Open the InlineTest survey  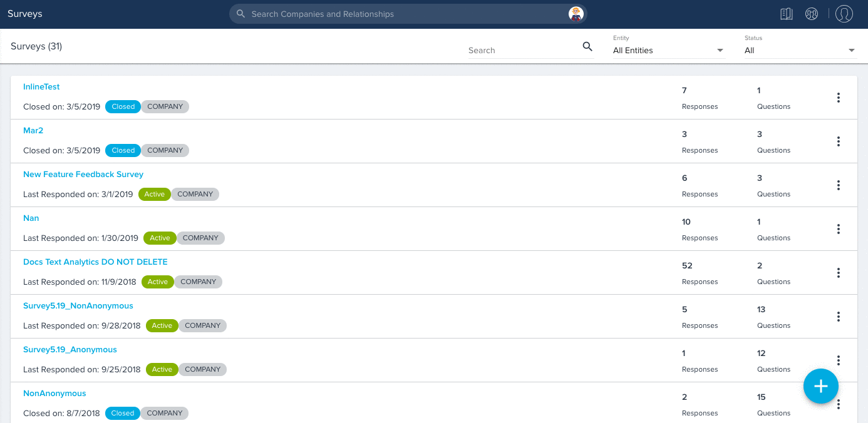(41, 87)
